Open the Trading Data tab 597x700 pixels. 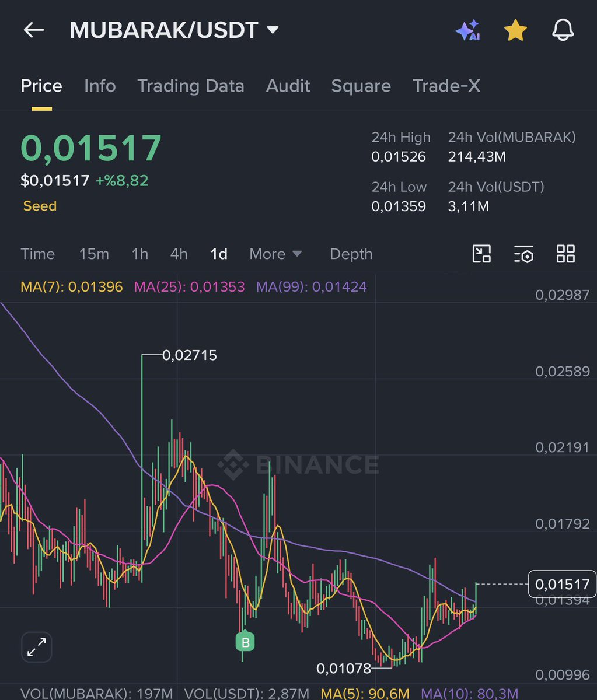(x=191, y=86)
